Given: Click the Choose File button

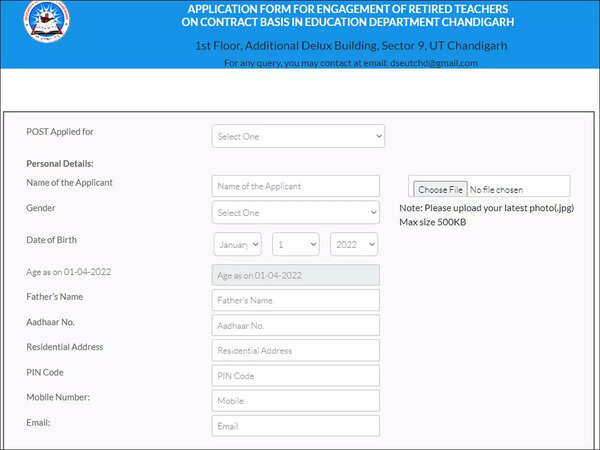Looking at the screenshot, I should pos(440,189).
